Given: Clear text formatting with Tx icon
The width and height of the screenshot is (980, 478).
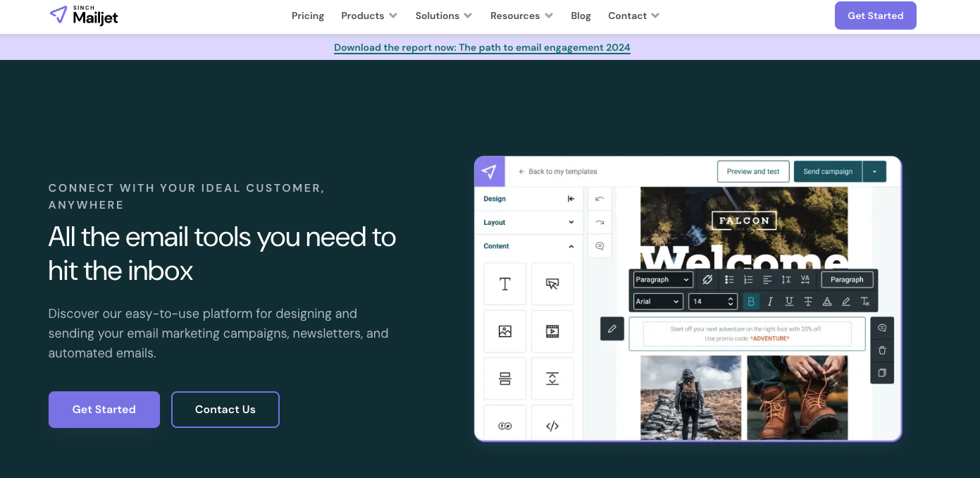Looking at the screenshot, I should coord(865,302).
